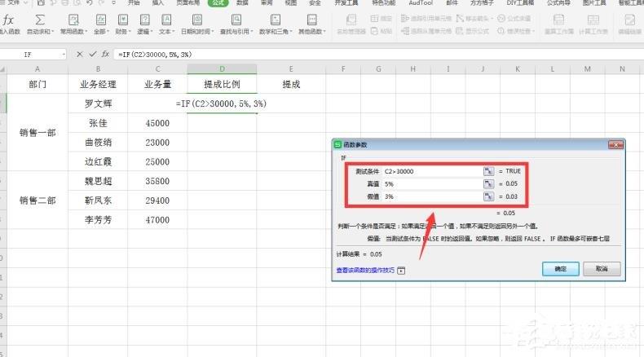
Task: Click the 假值 input field containing 3%
Action: coord(433,196)
